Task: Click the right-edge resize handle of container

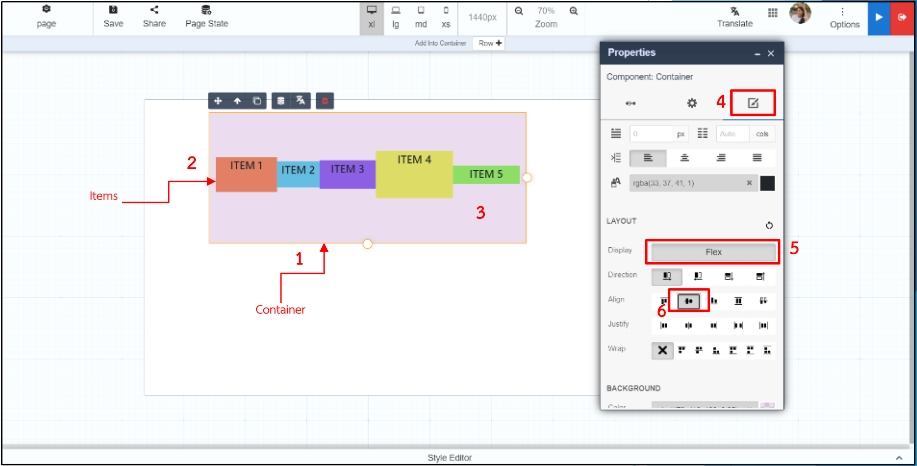Action: tap(527, 177)
